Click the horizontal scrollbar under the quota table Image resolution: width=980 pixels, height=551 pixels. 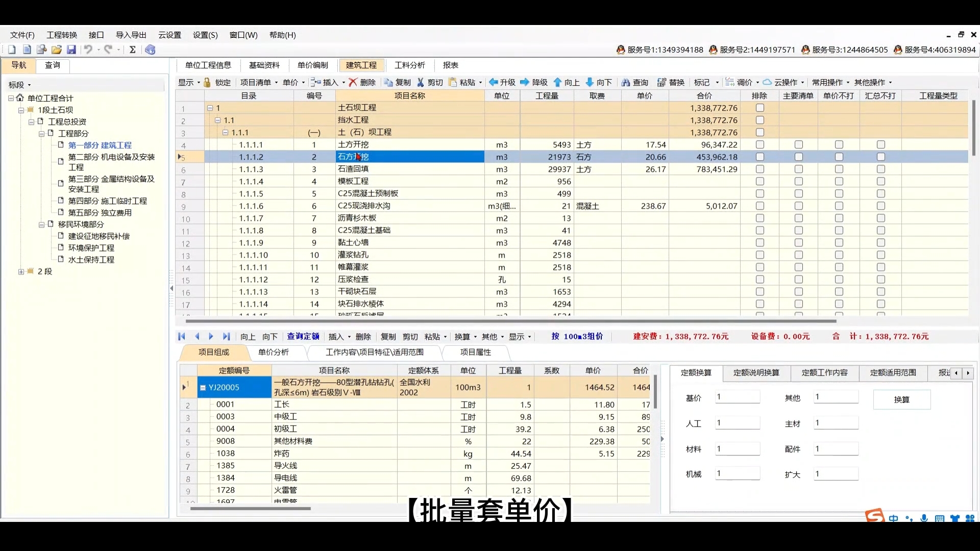(251, 509)
